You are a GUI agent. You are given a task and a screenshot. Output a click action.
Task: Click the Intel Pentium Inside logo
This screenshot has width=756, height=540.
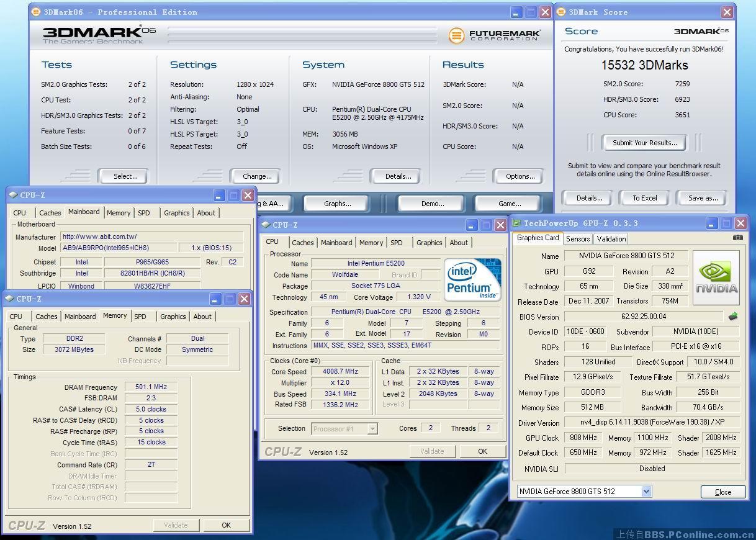tap(472, 280)
